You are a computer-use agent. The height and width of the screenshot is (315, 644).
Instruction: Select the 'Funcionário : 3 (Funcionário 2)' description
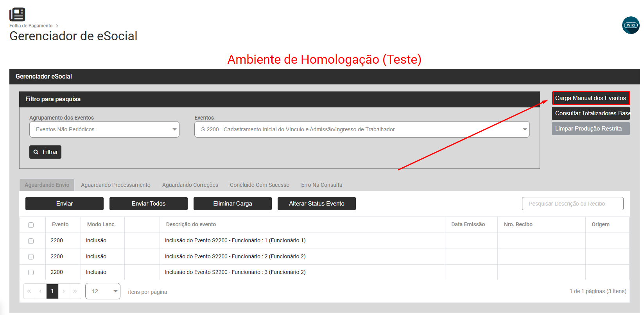pos(235,272)
